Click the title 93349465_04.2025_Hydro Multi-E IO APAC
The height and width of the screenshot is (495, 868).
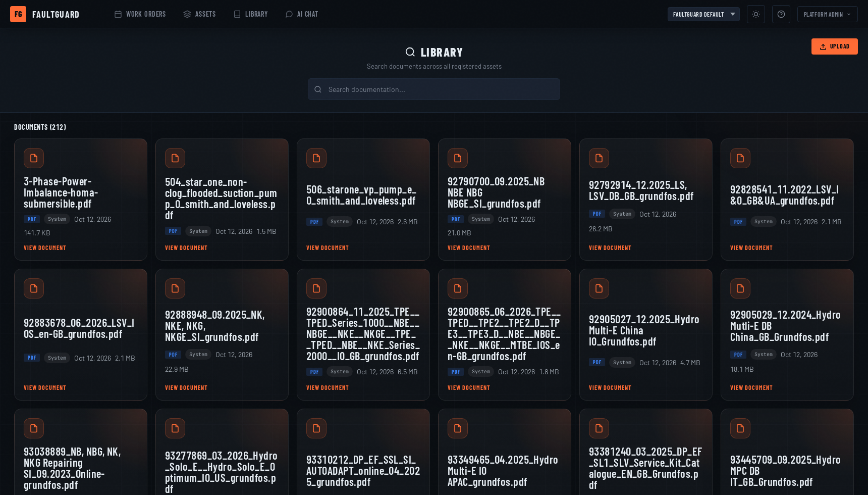[x=503, y=471]
